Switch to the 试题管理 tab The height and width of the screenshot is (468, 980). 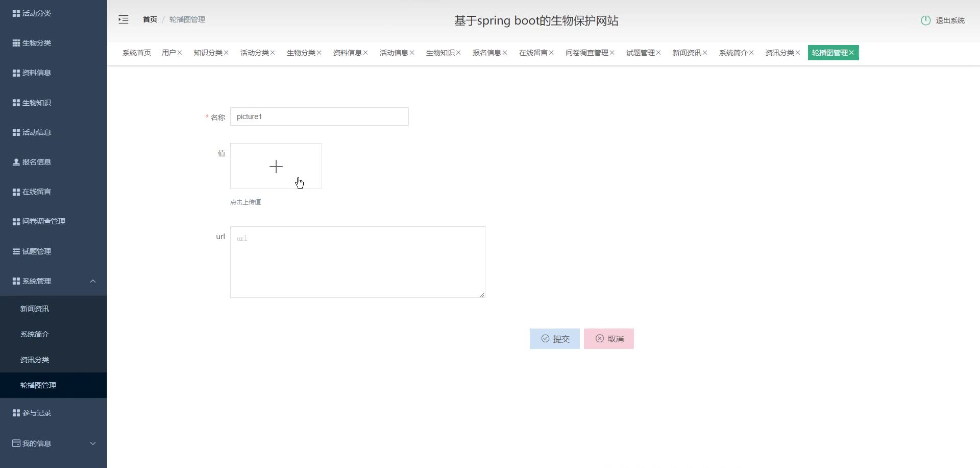pyautogui.click(x=641, y=53)
